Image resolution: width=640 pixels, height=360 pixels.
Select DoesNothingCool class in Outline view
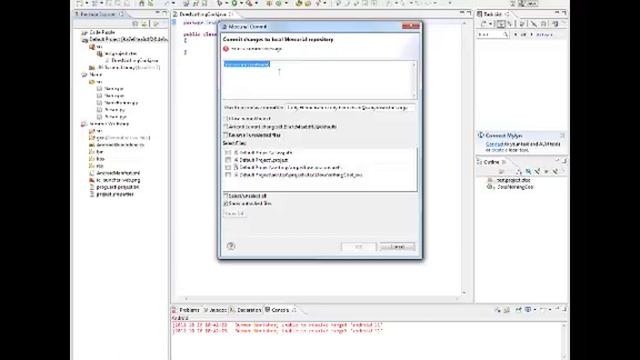(511, 187)
